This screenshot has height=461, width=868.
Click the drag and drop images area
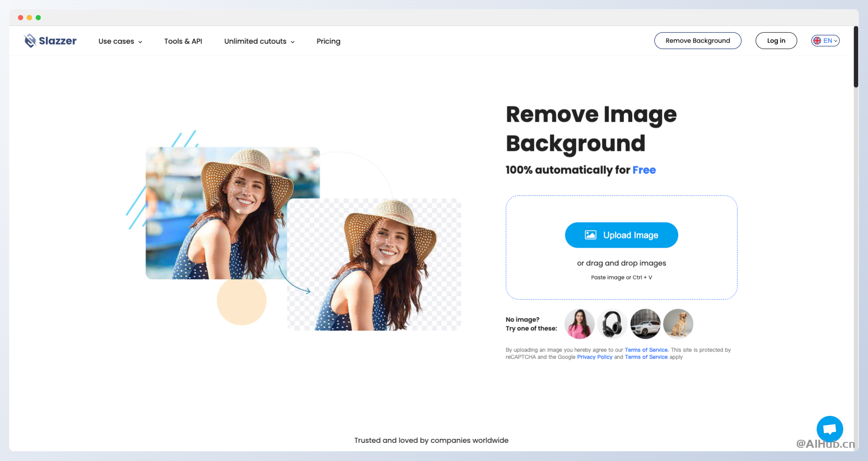pyautogui.click(x=621, y=247)
